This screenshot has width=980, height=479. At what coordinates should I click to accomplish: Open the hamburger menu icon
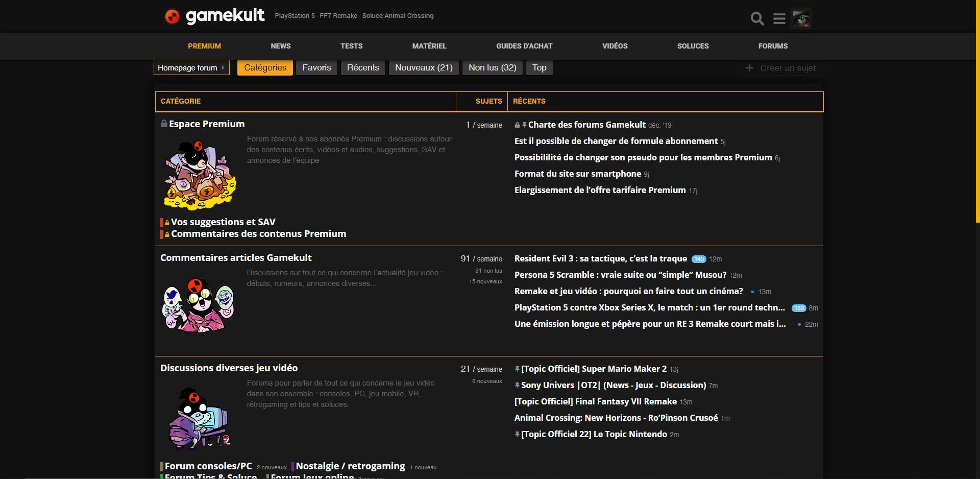[779, 19]
